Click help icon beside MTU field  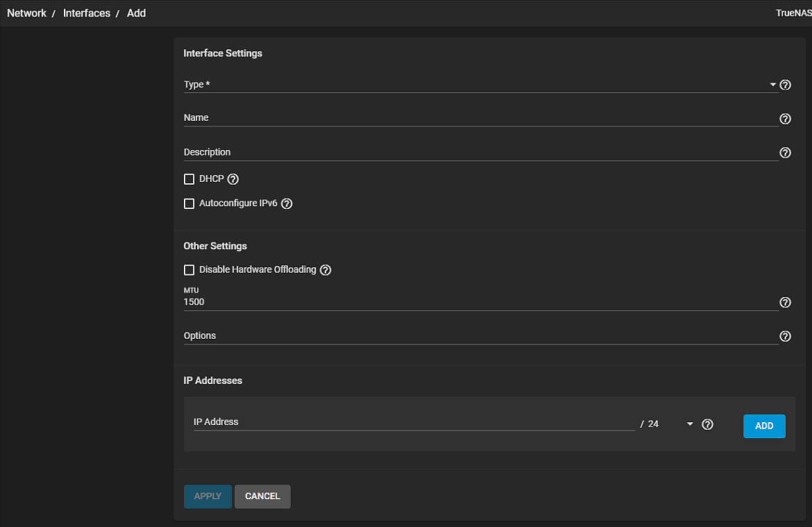[x=785, y=303]
